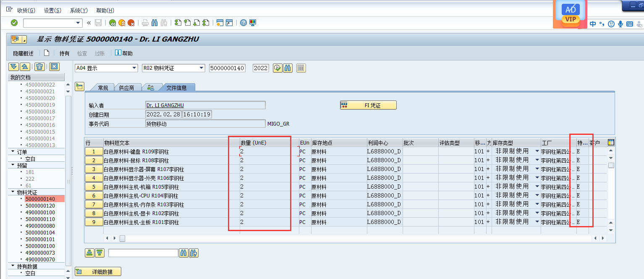Collapse the tree with the double up-arrow icon
Screen dimensions: 644x279
[26, 66]
